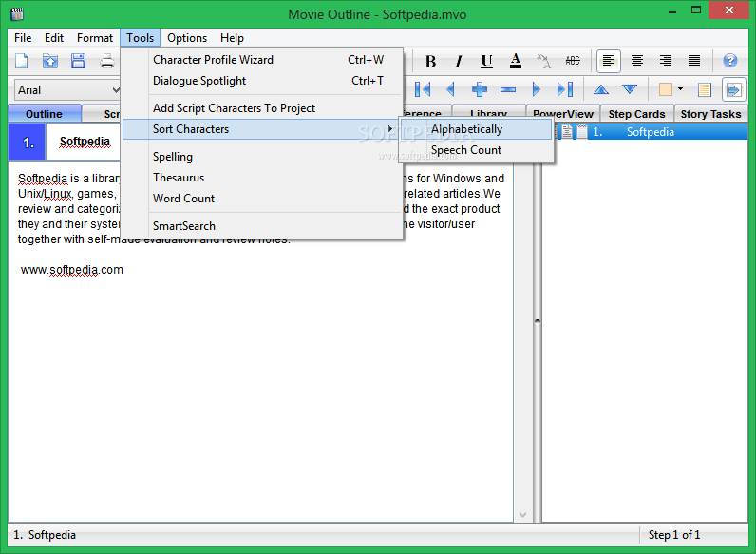The image size is (756, 554).
Task: Open the blue Help question mark icon
Action: pyautogui.click(x=730, y=61)
